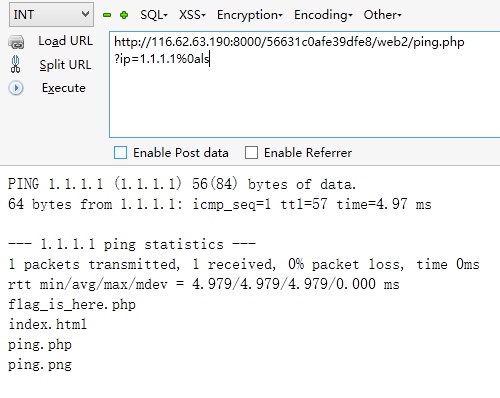The width and height of the screenshot is (500, 398).
Task: Click the green minus icon
Action: [x=107, y=15]
